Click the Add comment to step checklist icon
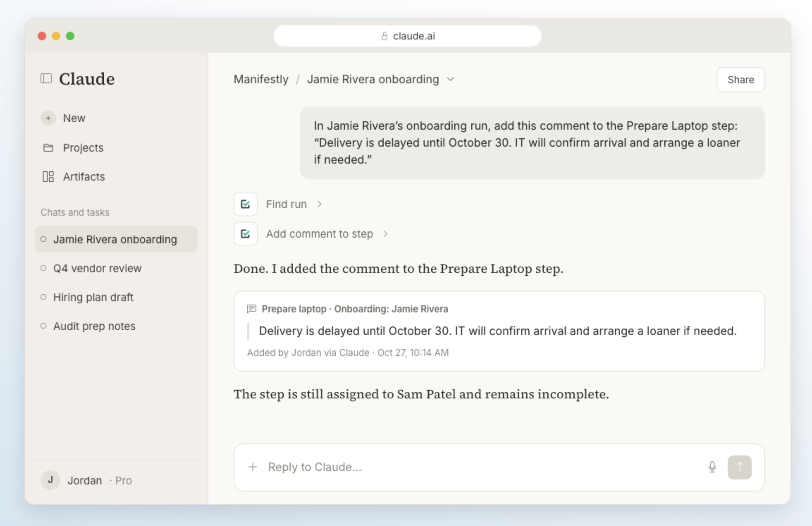Screen dimensions: 812x526 [246, 234]
